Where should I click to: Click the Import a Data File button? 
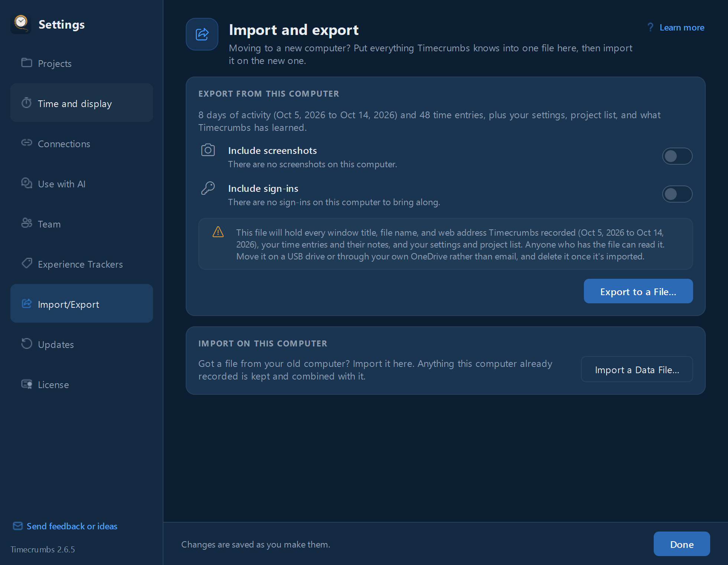click(637, 369)
